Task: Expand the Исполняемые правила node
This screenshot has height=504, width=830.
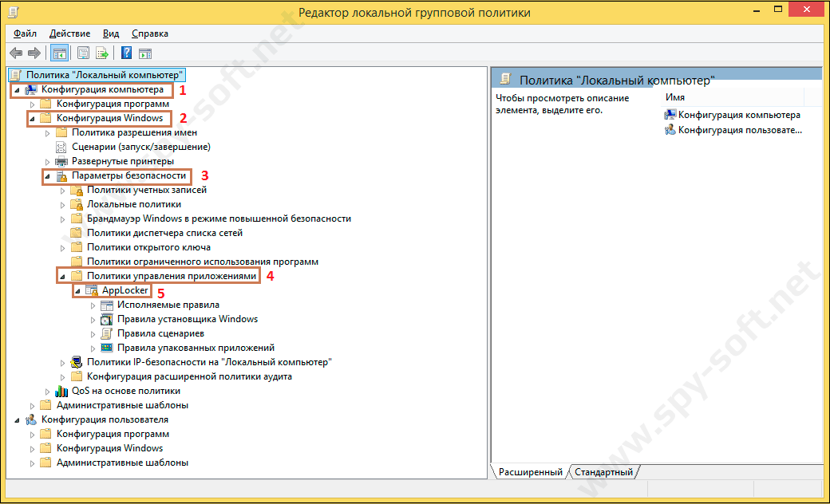Action: (93, 305)
